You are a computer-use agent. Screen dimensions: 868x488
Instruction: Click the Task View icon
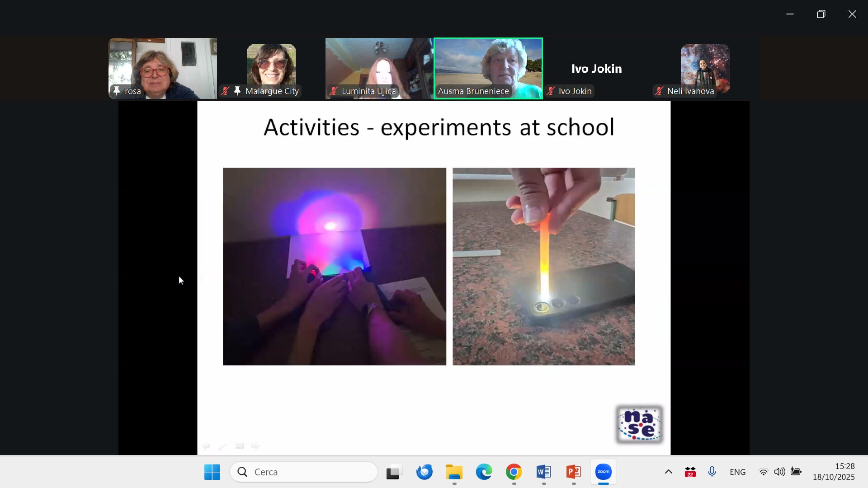394,472
